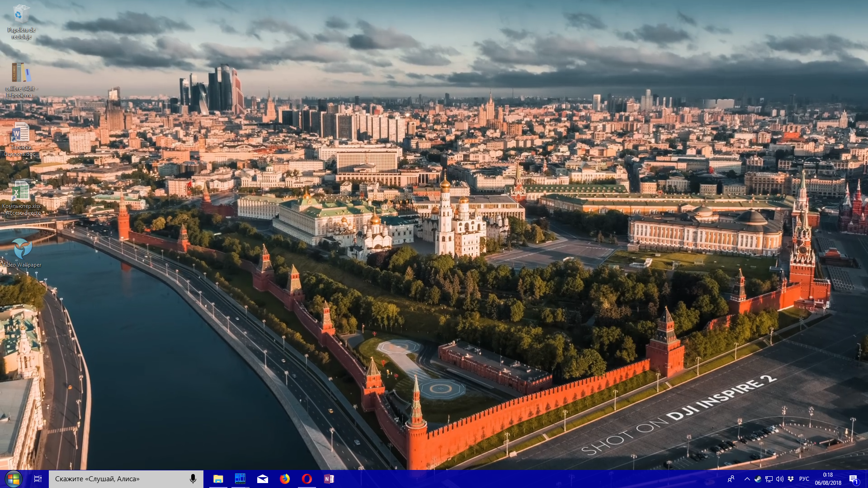This screenshot has width=868, height=488.
Task: Activate the Alisa microphone icon
Action: tap(193, 479)
